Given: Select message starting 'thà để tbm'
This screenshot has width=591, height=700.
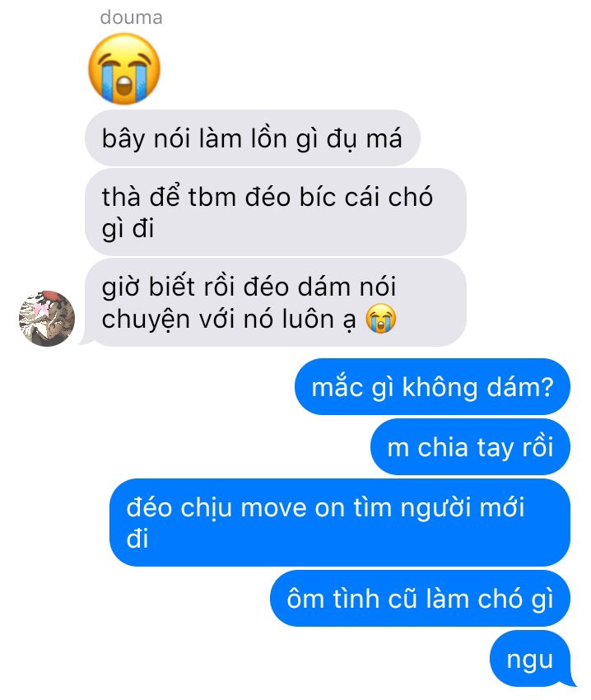Looking at the screenshot, I should (276, 212).
